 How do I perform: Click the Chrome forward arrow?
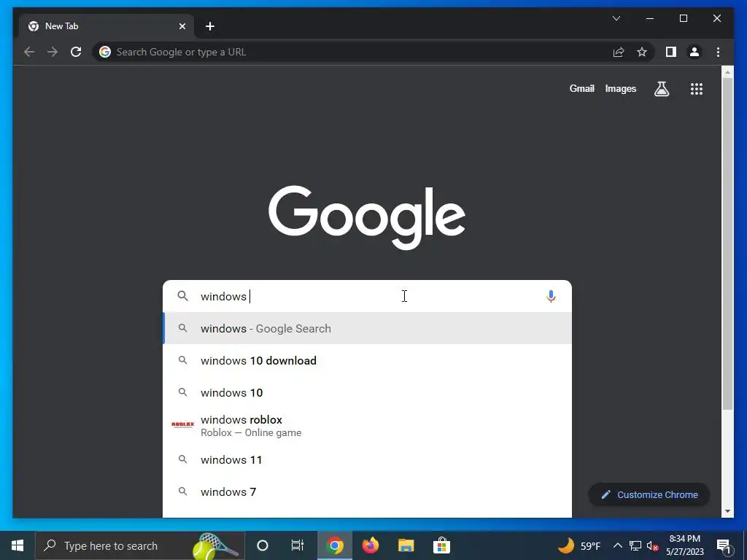[x=53, y=52]
